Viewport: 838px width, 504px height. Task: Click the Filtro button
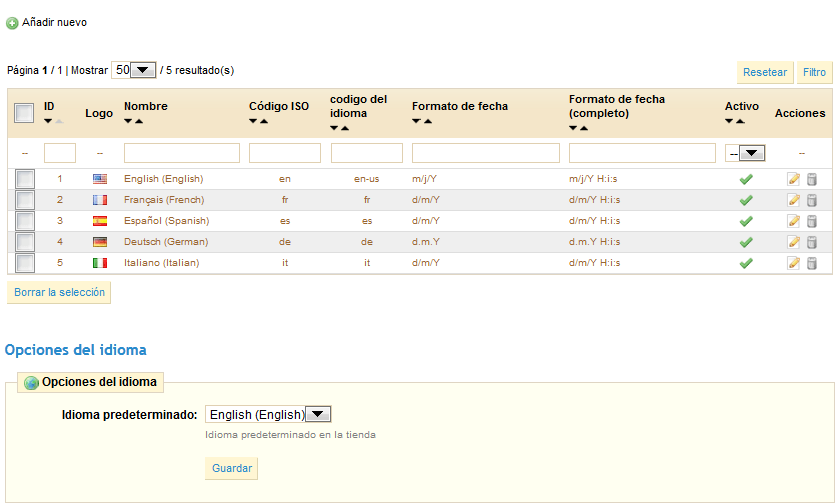tap(814, 72)
